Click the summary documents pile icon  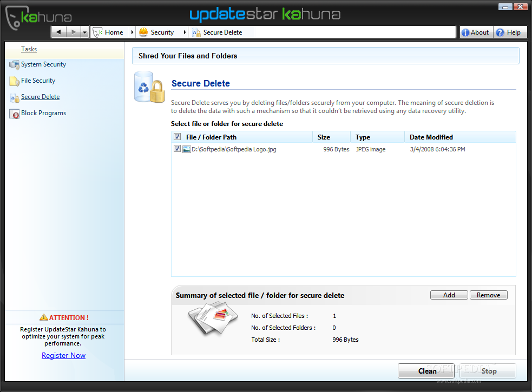213,319
